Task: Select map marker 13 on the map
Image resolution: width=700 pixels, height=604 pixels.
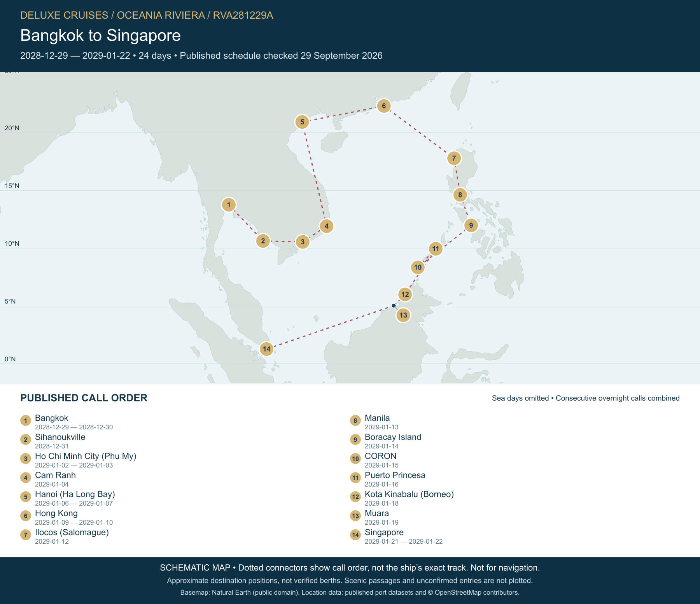Action: (x=403, y=315)
